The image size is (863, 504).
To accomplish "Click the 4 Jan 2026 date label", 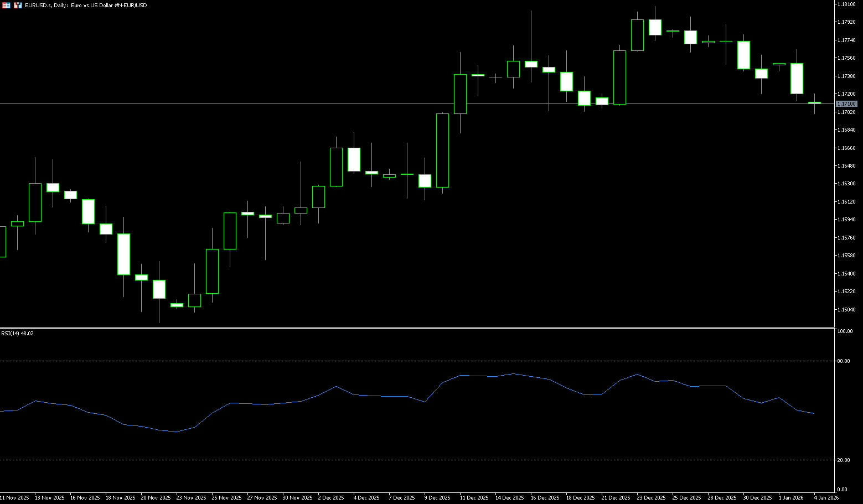I will (x=826, y=498).
